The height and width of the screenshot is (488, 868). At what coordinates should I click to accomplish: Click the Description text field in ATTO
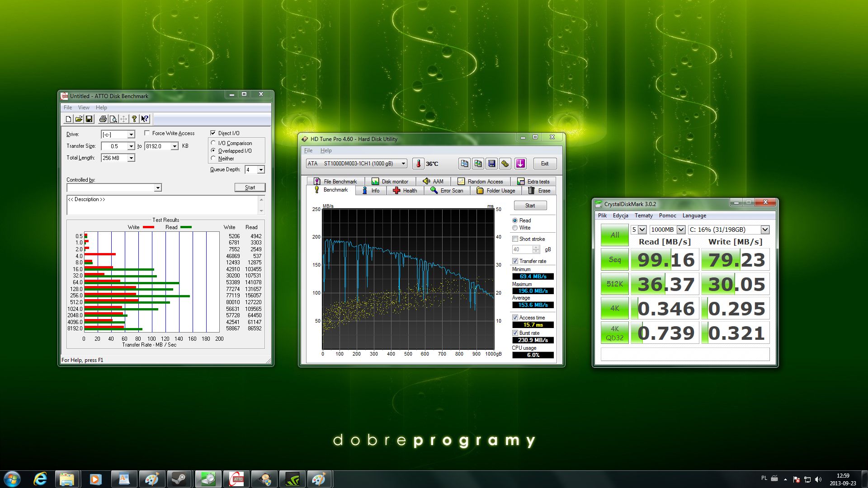coord(162,206)
